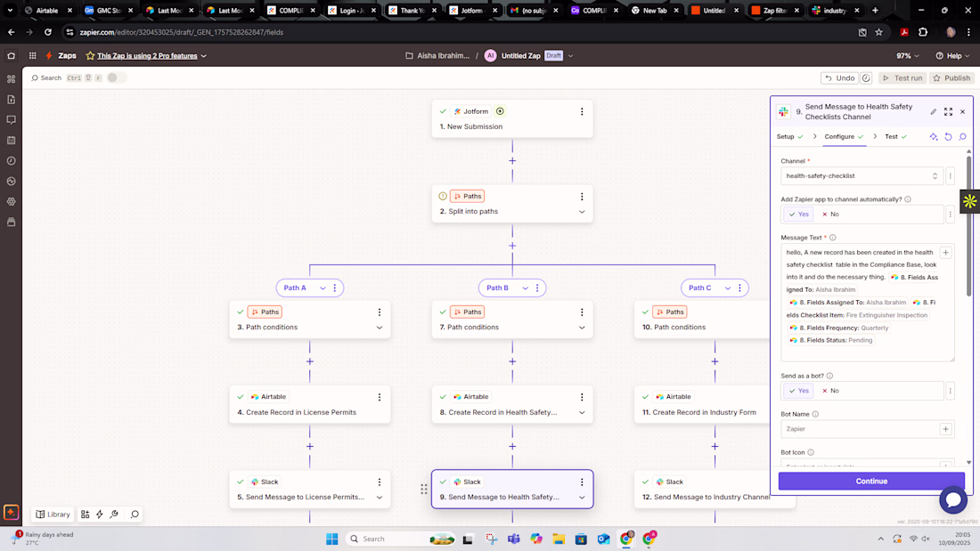Click the edit step name pencil icon
The image size is (980, 551).
pos(933,112)
